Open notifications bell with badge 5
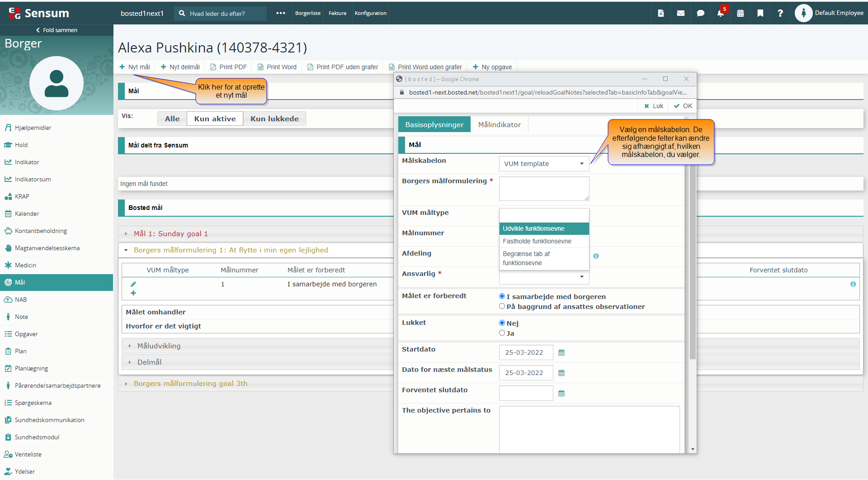The width and height of the screenshot is (868, 480). (x=721, y=13)
